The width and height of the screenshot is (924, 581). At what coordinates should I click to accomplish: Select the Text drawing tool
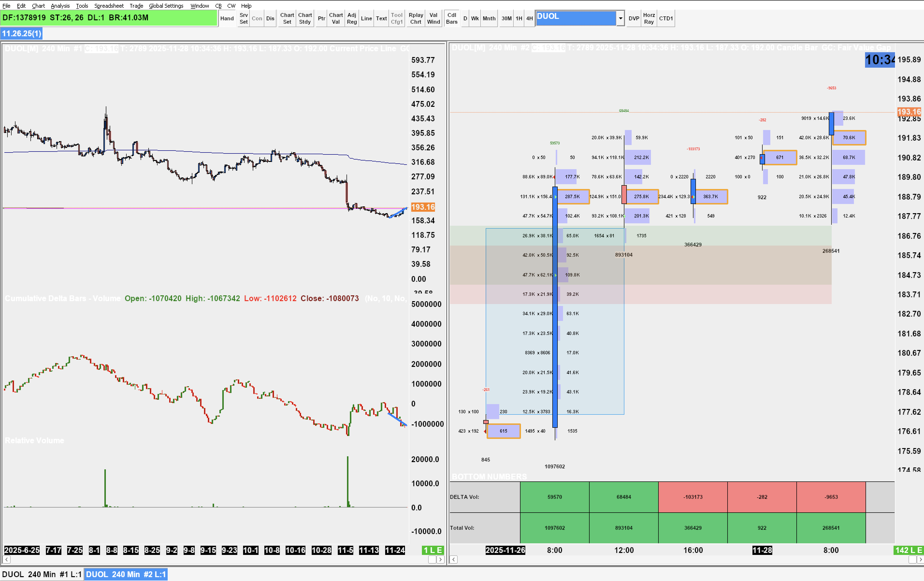tap(381, 18)
